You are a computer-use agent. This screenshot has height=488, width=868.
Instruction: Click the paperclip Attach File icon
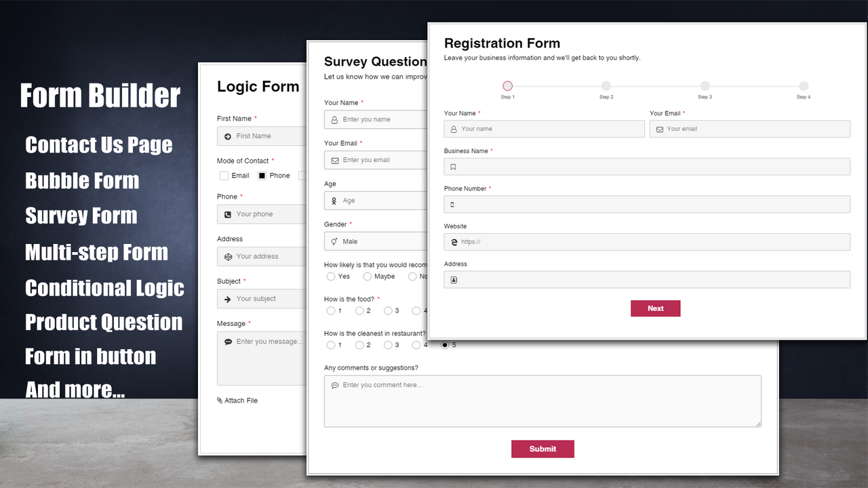pyautogui.click(x=220, y=401)
